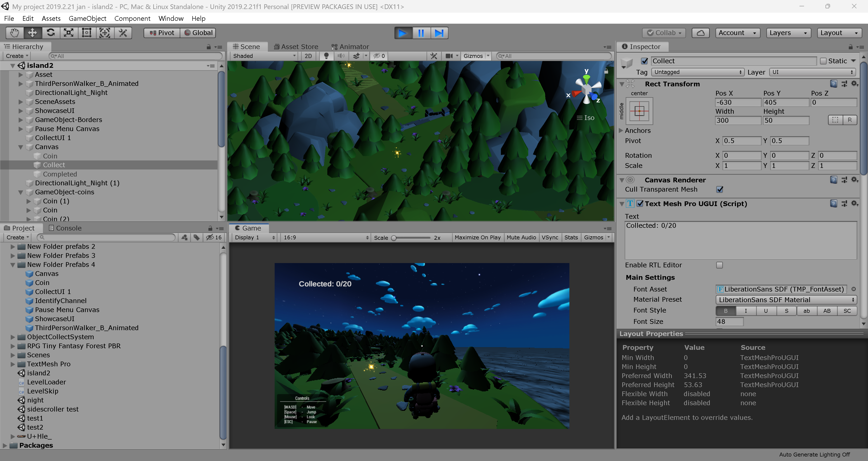The image size is (868, 461).
Task: Switch to the Asset Store tab
Action: [x=296, y=47]
